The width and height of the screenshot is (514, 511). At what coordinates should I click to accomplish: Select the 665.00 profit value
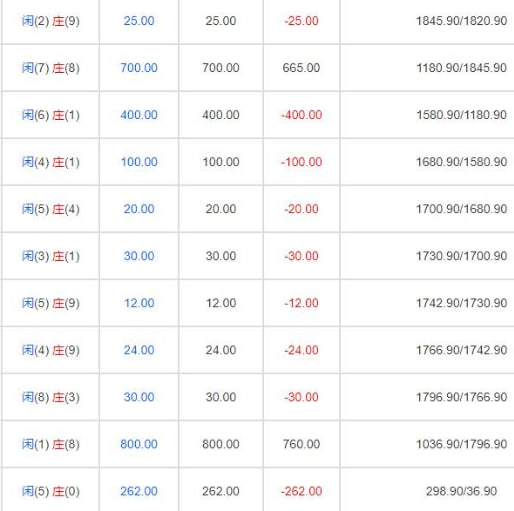(301, 68)
